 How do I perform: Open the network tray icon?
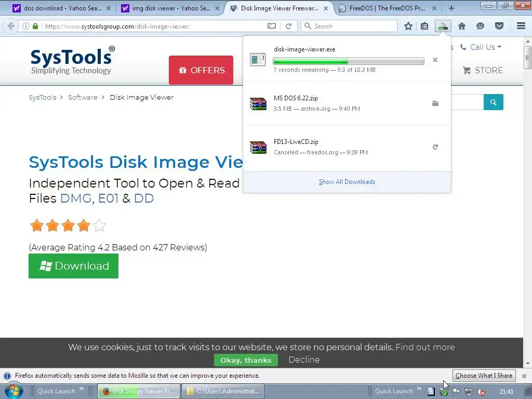point(469,392)
